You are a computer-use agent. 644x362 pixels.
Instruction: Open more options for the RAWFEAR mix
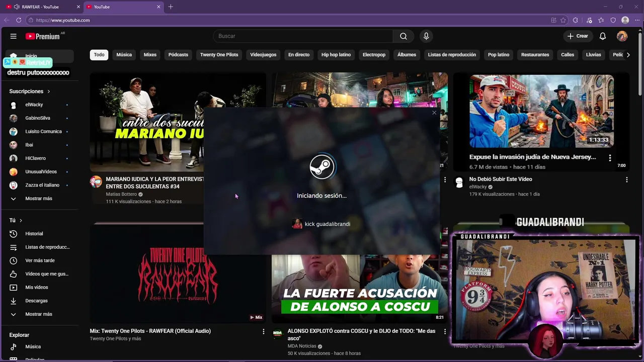263,331
